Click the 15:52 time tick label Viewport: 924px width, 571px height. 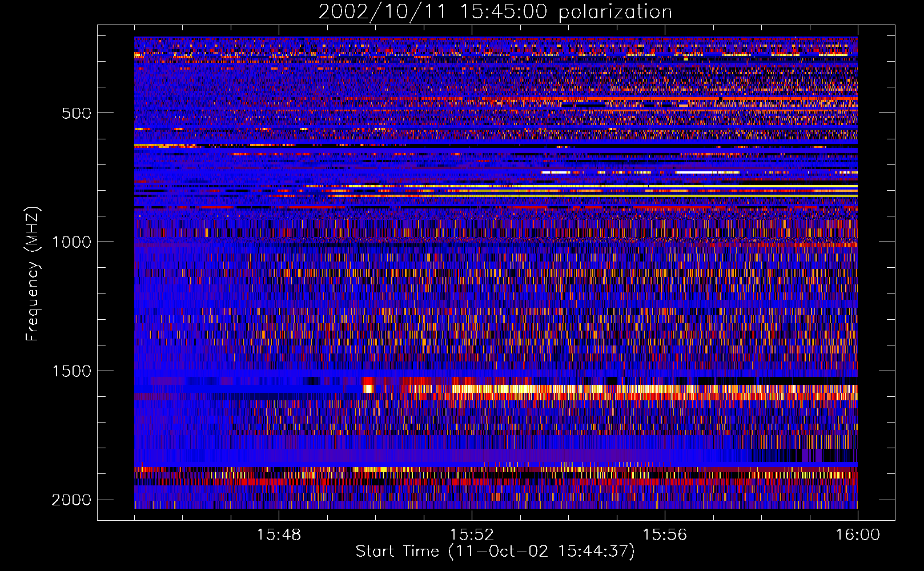pos(472,535)
